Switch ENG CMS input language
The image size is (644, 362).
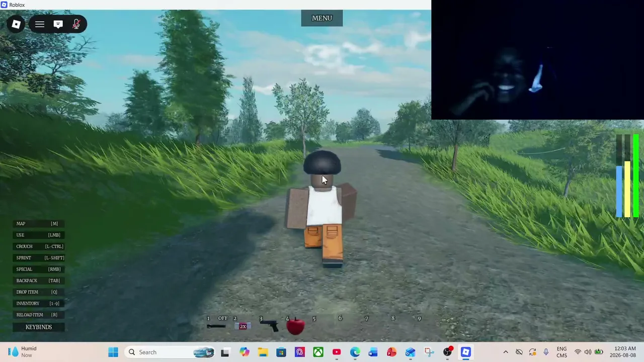tap(562, 352)
